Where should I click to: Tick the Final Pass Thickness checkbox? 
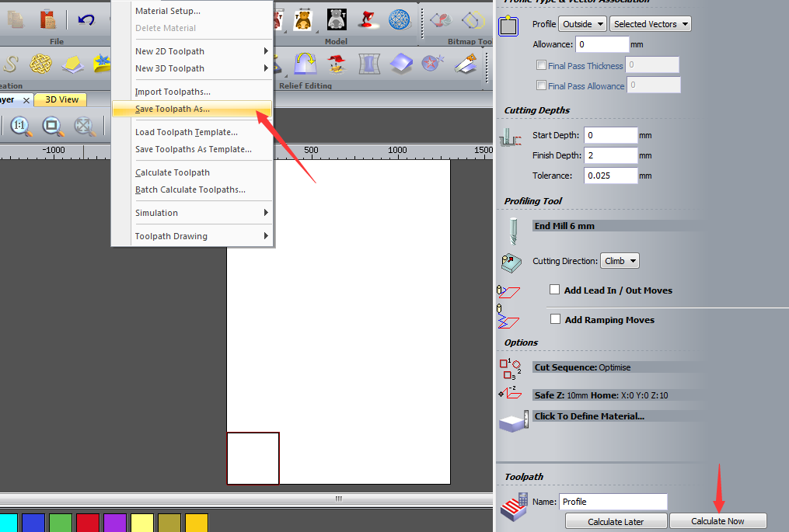click(542, 66)
